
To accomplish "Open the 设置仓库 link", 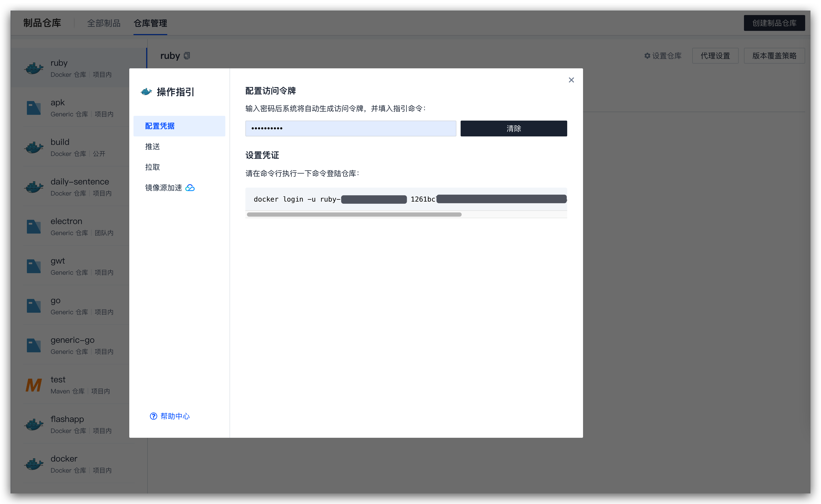I will tap(666, 56).
